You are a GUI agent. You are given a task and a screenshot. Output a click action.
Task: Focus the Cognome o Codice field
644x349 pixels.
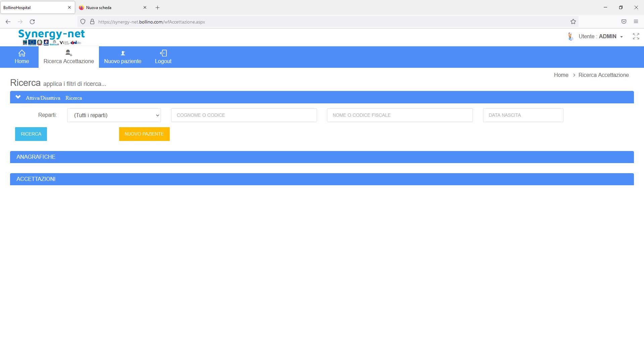pos(244,115)
